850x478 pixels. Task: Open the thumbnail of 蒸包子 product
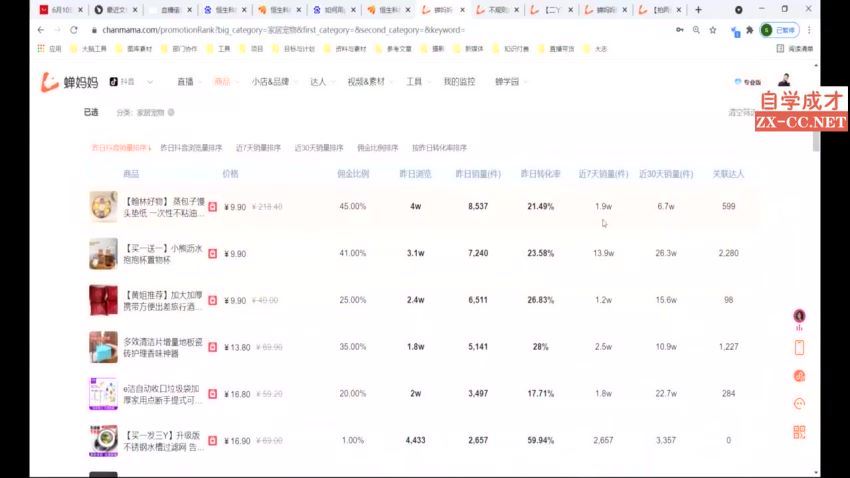click(103, 206)
